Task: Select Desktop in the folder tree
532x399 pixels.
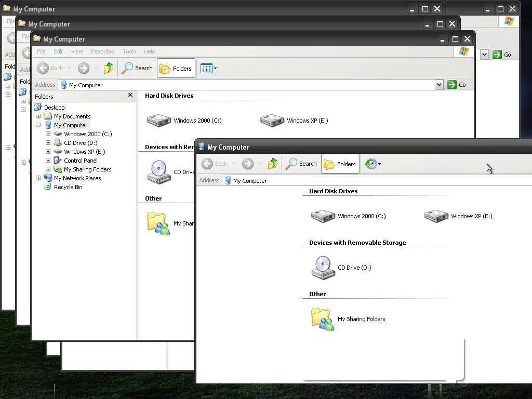Action: 54,107
